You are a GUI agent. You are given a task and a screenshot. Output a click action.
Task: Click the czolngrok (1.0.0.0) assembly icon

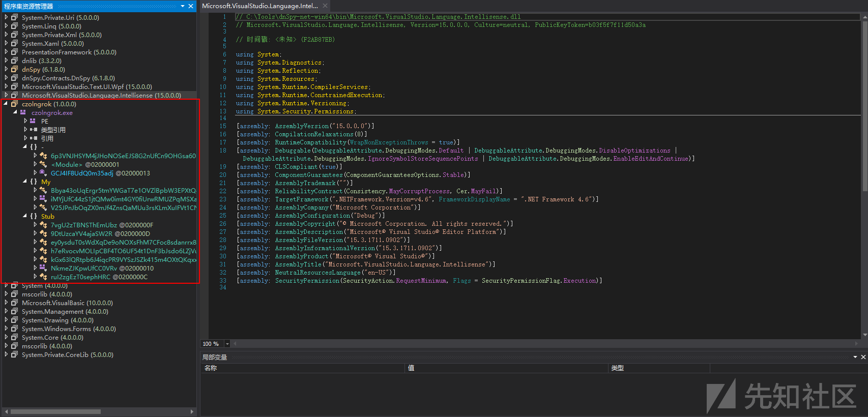click(15, 104)
